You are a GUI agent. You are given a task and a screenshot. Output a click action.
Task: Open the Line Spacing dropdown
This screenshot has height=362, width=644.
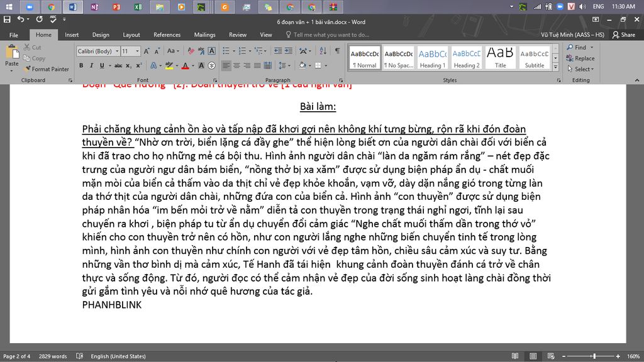click(284, 65)
